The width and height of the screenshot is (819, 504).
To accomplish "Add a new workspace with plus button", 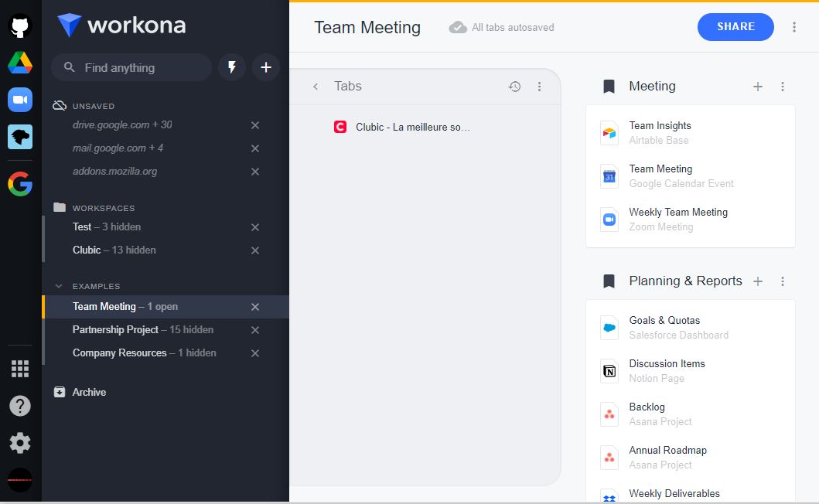I will (x=266, y=67).
